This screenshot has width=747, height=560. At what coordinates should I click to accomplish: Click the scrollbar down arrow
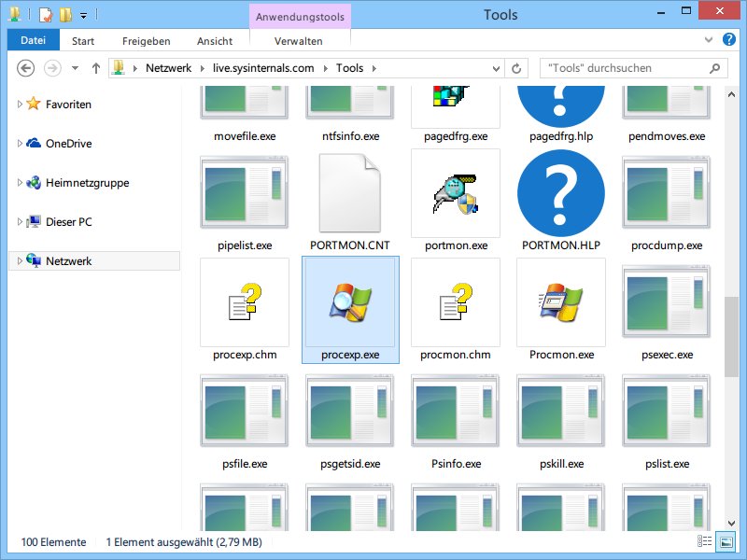(x=731, y=524)
